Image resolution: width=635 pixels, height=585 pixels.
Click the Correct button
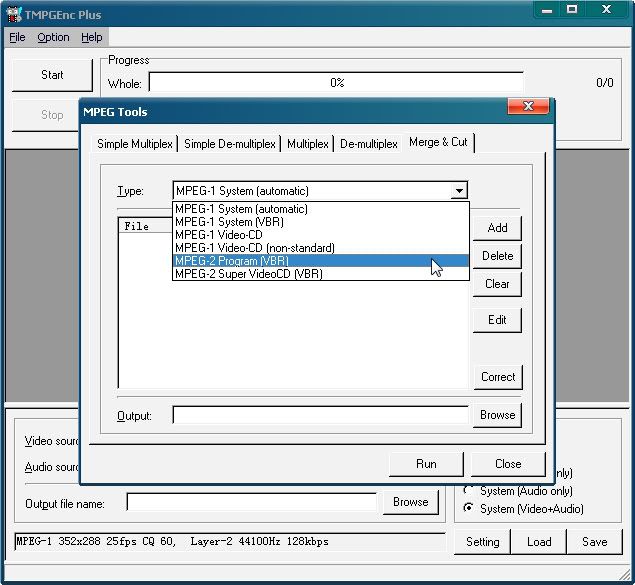497,377
